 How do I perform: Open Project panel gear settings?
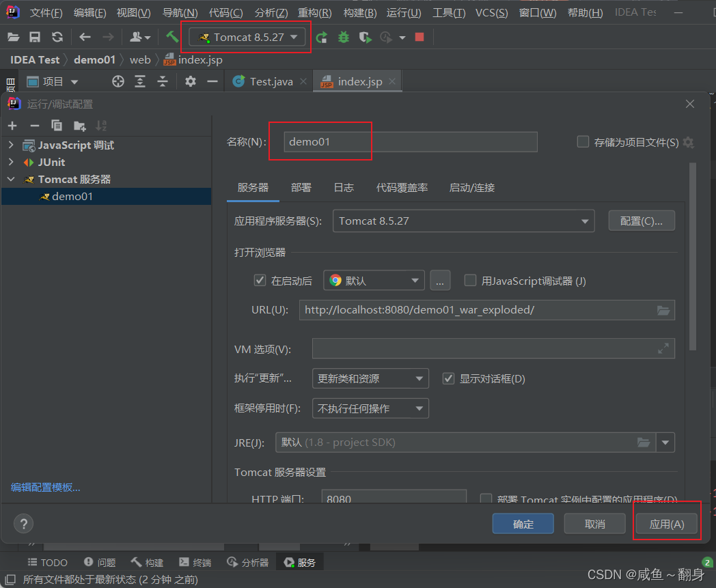191,82
